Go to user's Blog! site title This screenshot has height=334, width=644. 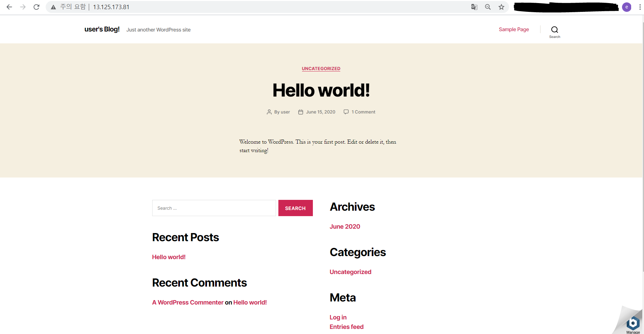(102, 29)
